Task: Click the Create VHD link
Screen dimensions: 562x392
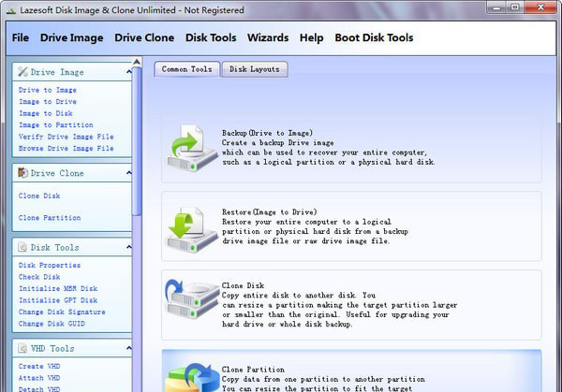Action: click(x=39, y=366)
